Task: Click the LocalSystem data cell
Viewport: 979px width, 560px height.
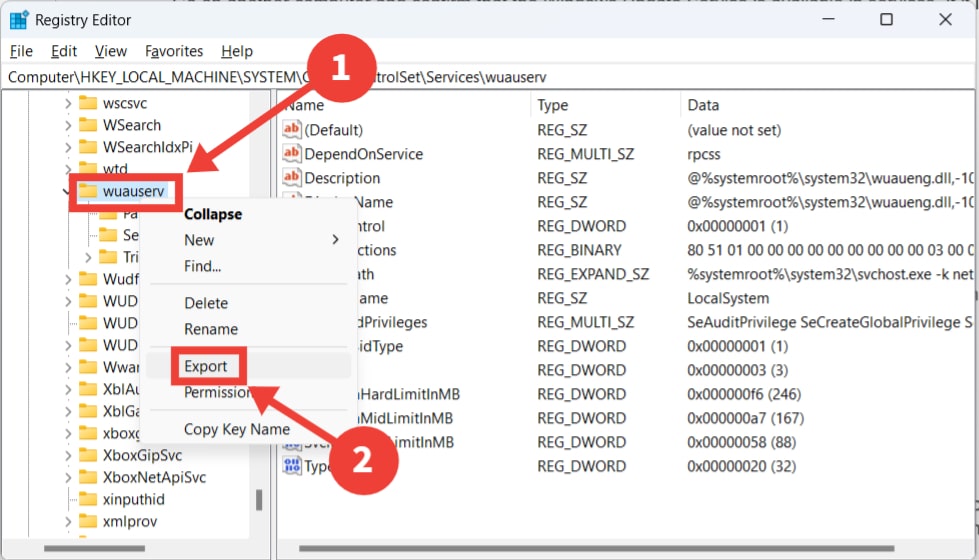Action: [728, 298]
